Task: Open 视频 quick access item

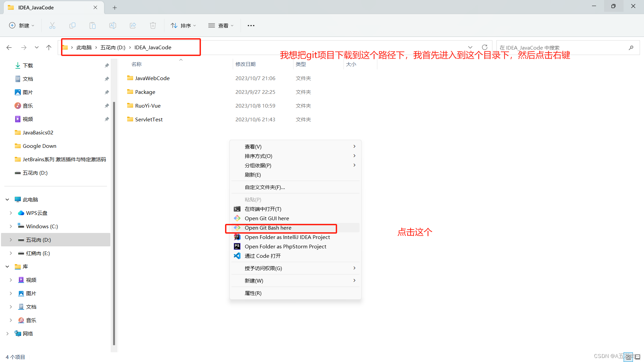Action: click(28, 119)
